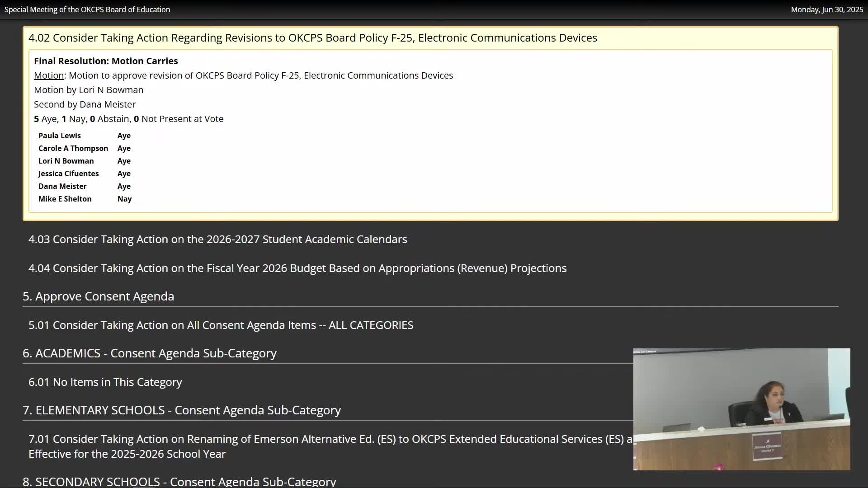Click Paula Lewis in the vote list

pyautogui.click(x=60, y=136)
